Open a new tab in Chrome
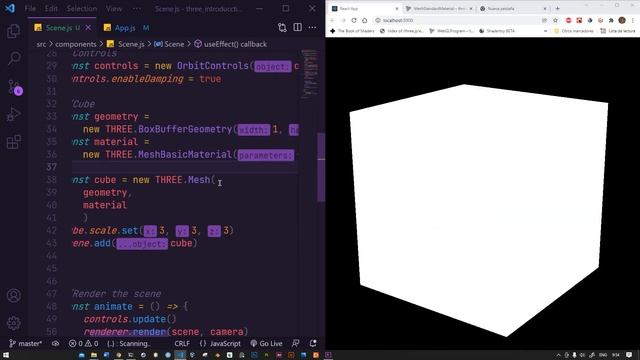Image resolution: width=640 pixels, height=360 pixels. pos(558,9)
